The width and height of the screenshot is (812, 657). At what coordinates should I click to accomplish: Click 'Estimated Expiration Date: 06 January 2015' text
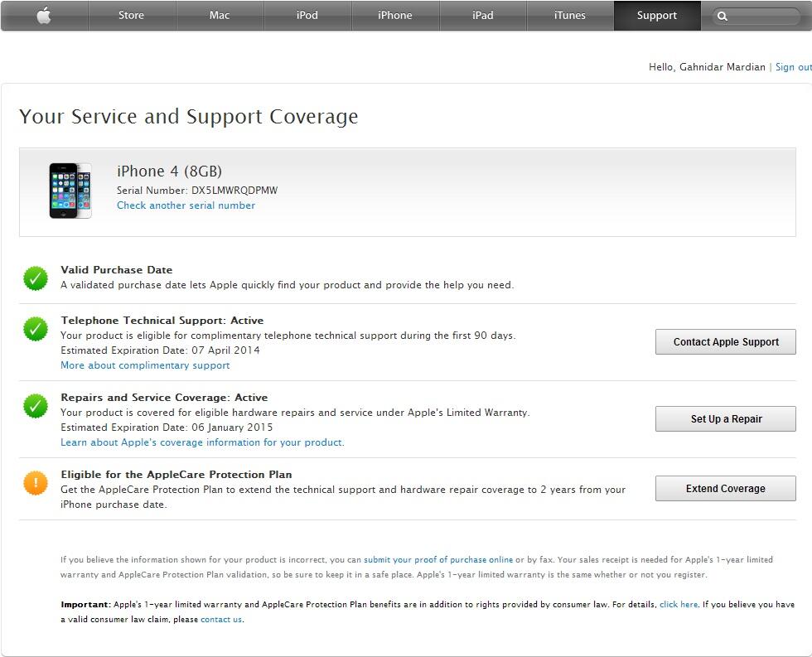(x=167, y=428)
